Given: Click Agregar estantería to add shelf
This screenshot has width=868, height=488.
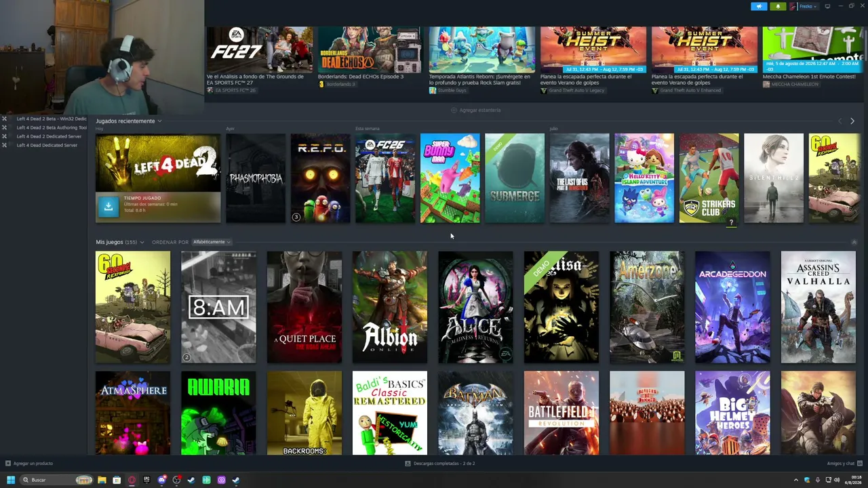Looking at the screenshot, I should click(476, 110).
